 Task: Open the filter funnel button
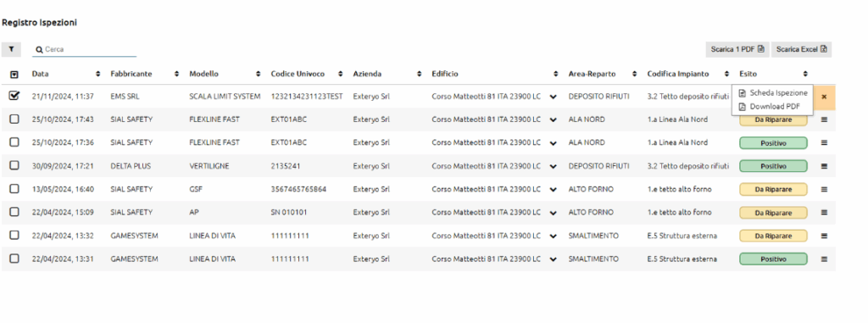(11, 49)
